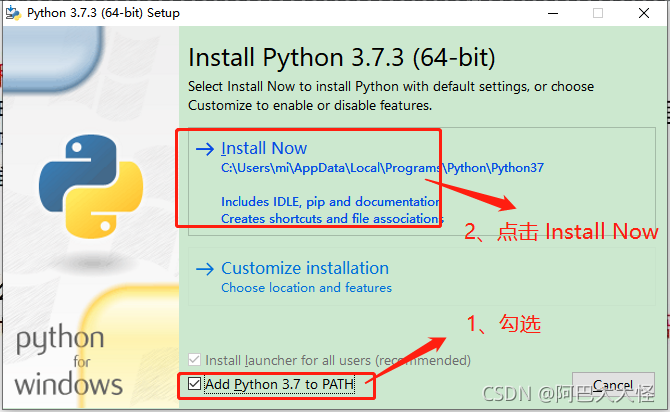Click the Python installer title bar icon

tap(13, 13)
